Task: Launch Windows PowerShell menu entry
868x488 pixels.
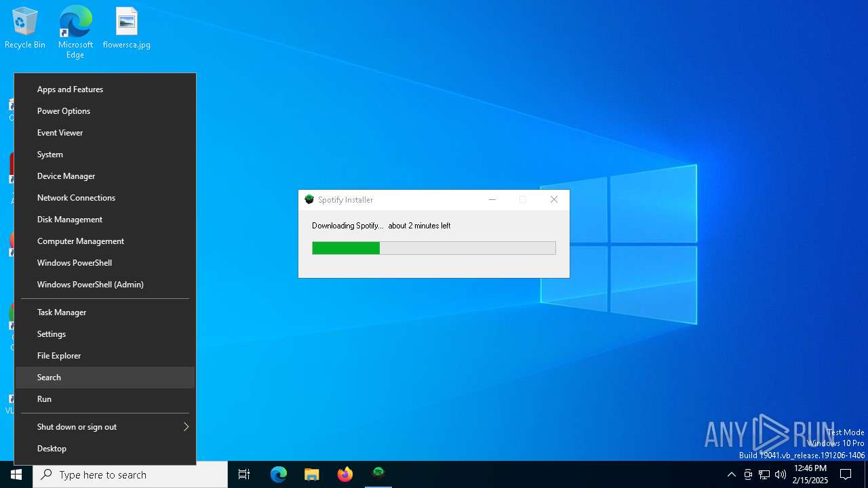Action: (x=105, y=263)
